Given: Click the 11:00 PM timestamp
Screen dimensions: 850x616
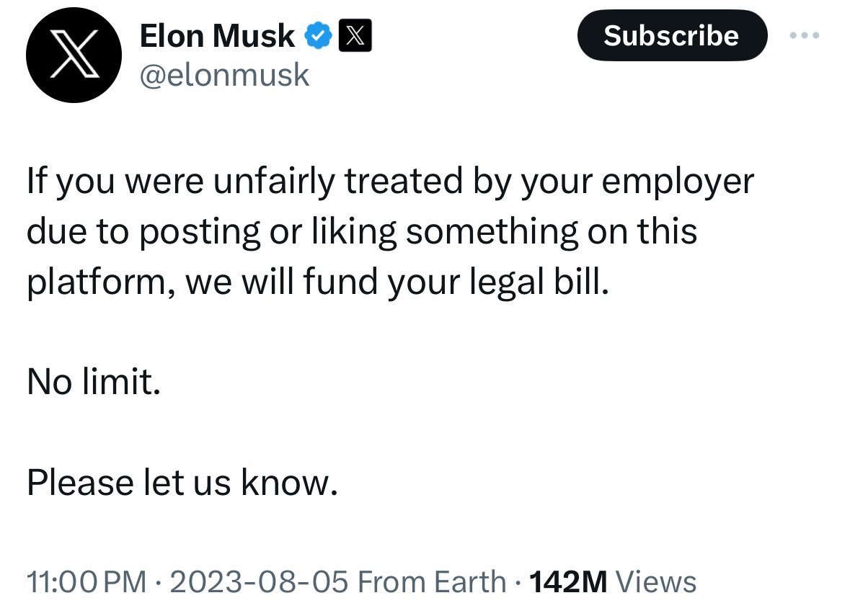Looking at the screenshot, I should coord(85,581).
